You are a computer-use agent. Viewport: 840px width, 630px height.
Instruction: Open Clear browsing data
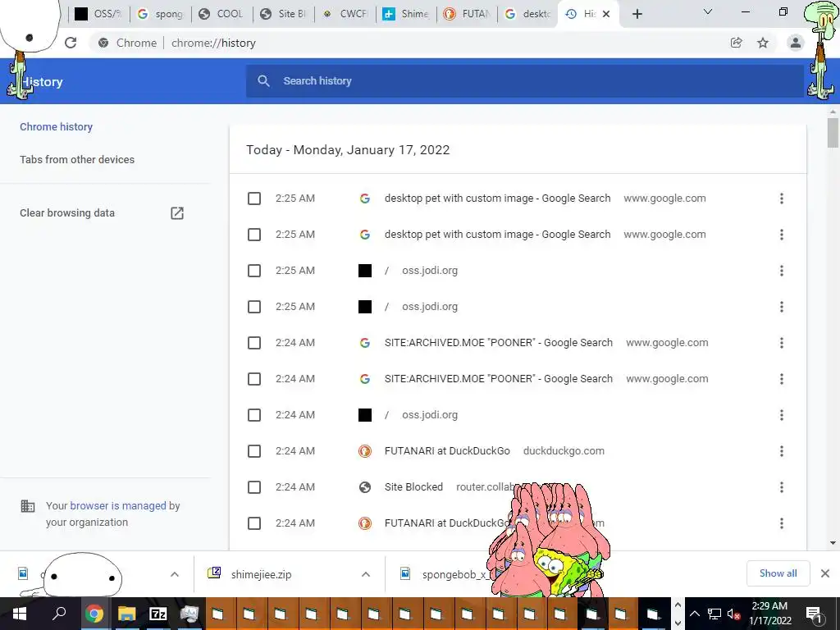coord(67,213)
